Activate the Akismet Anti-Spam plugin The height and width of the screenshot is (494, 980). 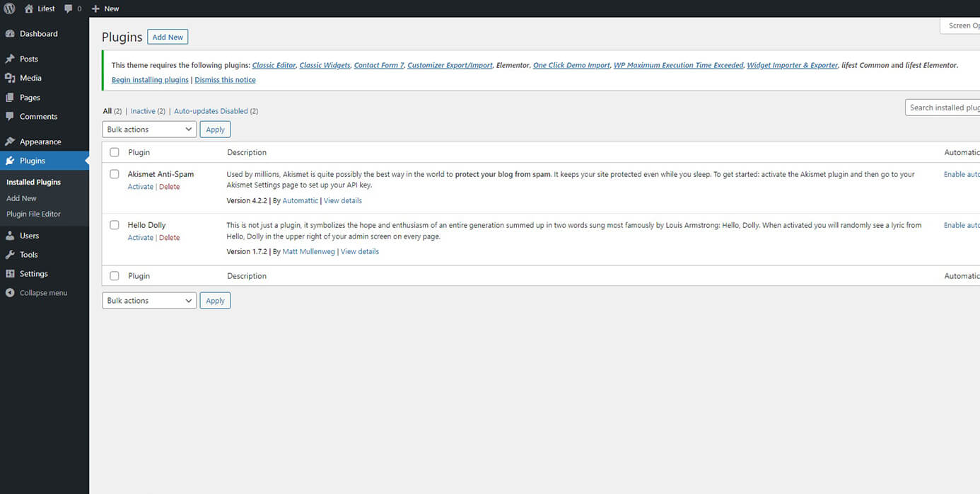pos(140,187)
